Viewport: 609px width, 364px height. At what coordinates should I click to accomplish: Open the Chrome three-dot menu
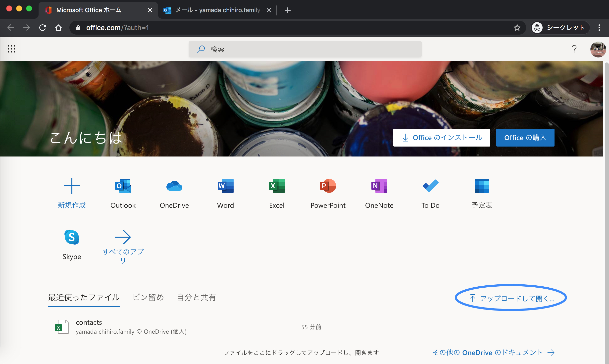coord(599,28)
